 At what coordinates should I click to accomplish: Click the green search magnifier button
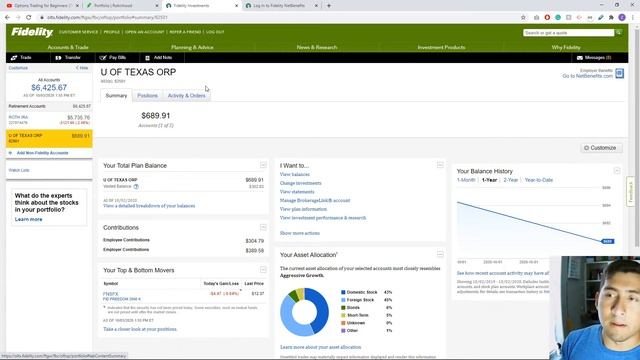(619, 32)
